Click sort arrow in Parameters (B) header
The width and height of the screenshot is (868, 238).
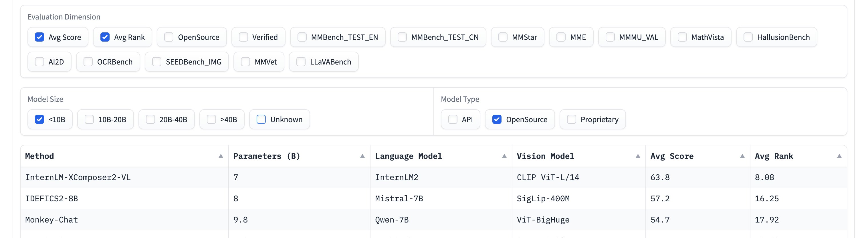362,156
